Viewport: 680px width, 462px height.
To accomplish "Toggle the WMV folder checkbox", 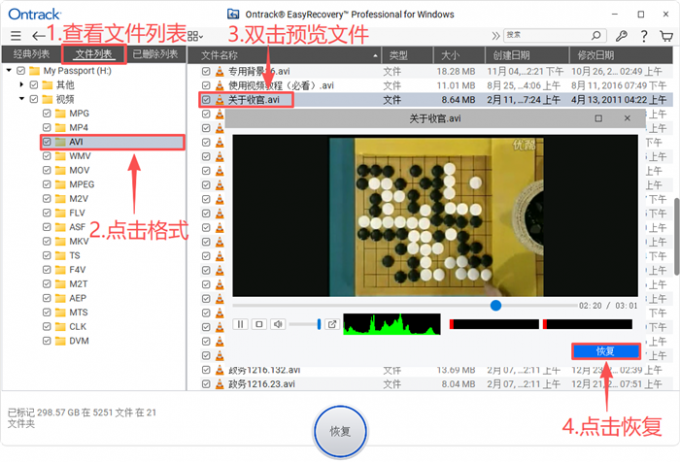I will pos(47,156).
